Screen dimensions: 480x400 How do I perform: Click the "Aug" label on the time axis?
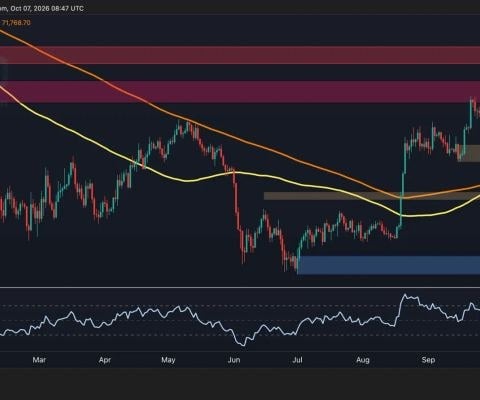click(363, 360)
